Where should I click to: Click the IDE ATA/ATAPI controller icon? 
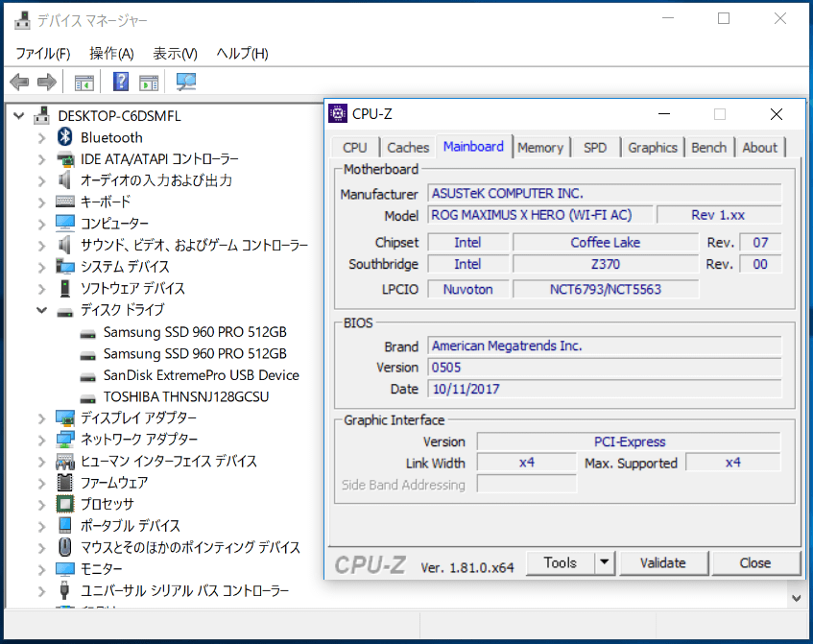click(x=65, y=159)
